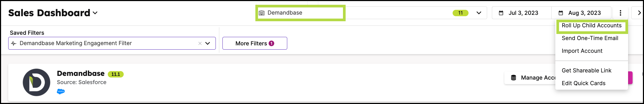Click the right arrow chevron at top edge
The width and height of the screenshot is (644, 104).
[x=639, y=13]
